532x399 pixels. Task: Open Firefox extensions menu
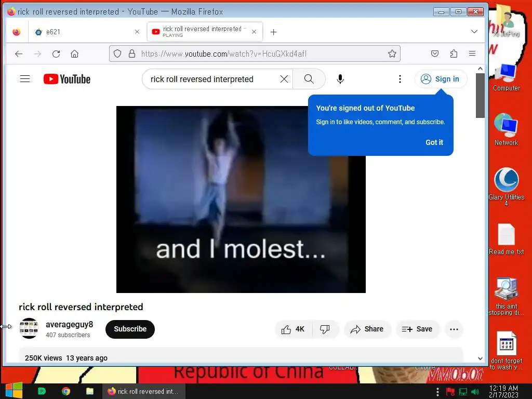coord(454,54)
